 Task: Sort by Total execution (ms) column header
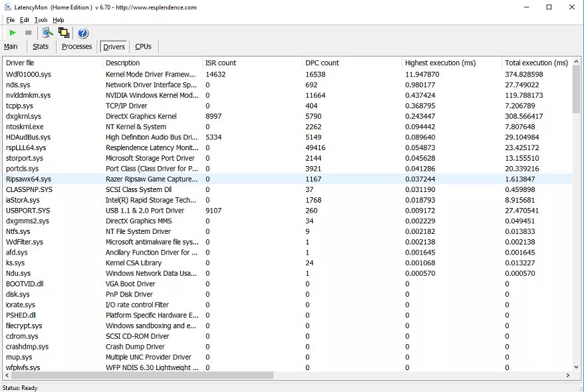pos(537,63)
